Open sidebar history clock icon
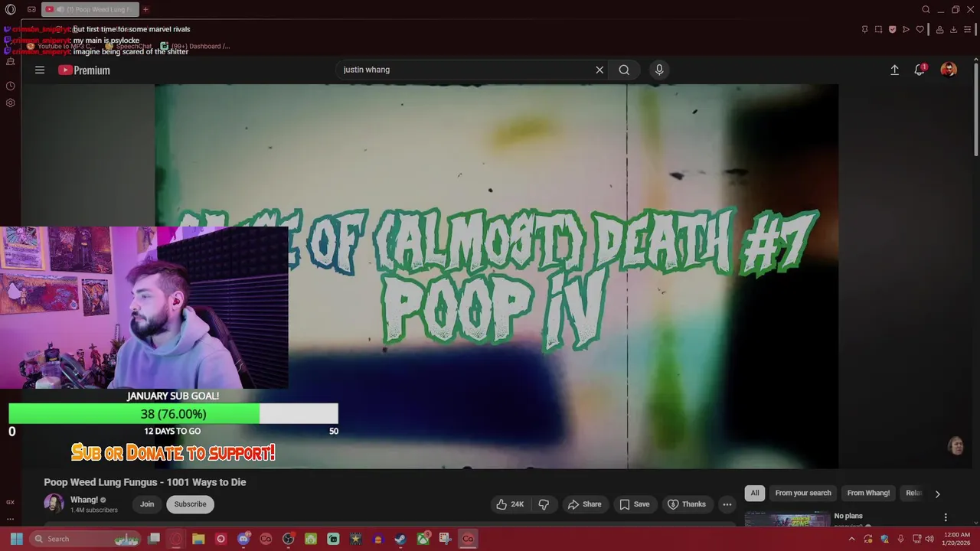980x551 pixels. coord(10,86)
